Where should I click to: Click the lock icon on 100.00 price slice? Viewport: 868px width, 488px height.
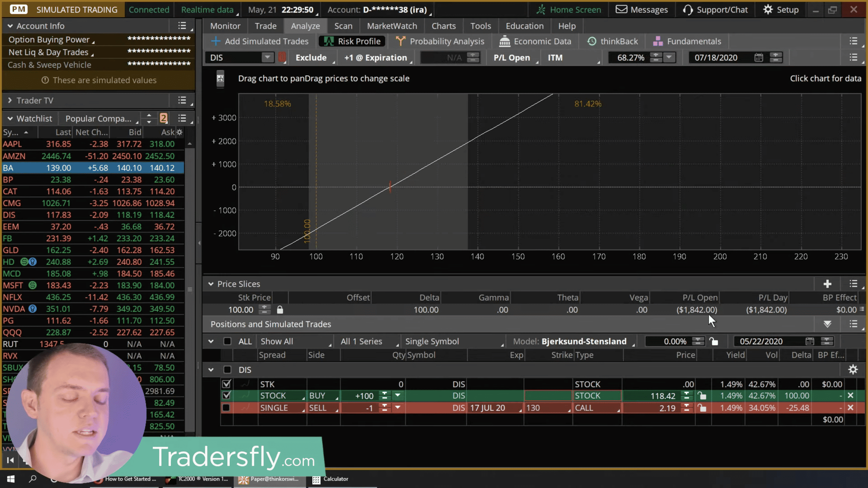(x=280, y=310)
